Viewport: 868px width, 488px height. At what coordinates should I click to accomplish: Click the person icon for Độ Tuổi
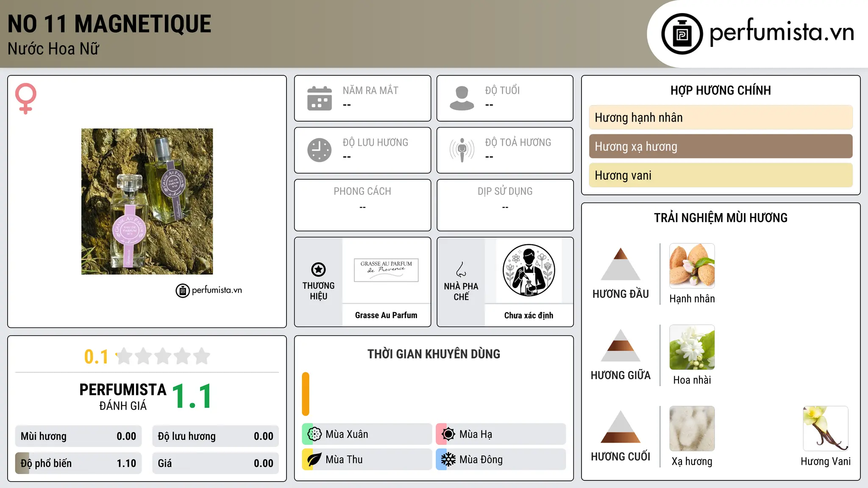coord(462,98)
